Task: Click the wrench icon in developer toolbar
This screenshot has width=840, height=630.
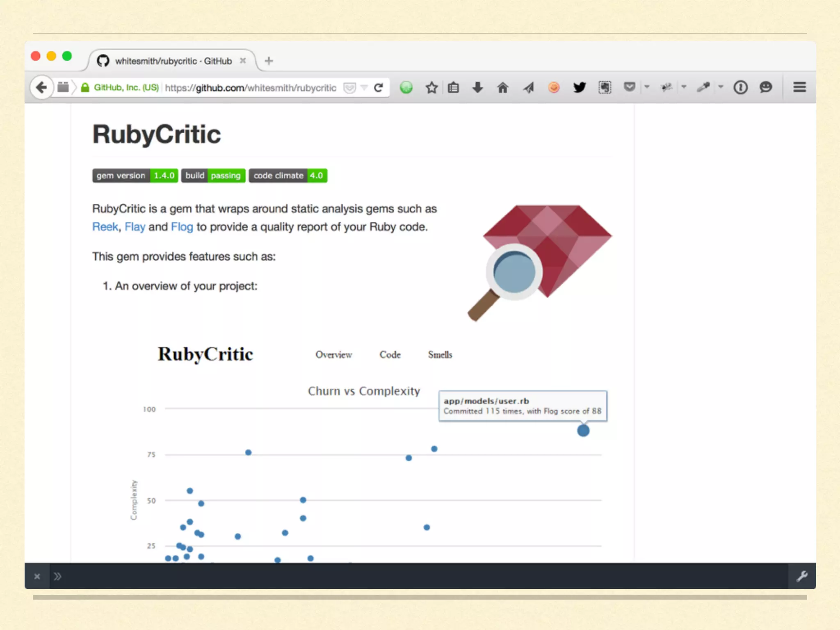Action: click(x=802, y=576)
